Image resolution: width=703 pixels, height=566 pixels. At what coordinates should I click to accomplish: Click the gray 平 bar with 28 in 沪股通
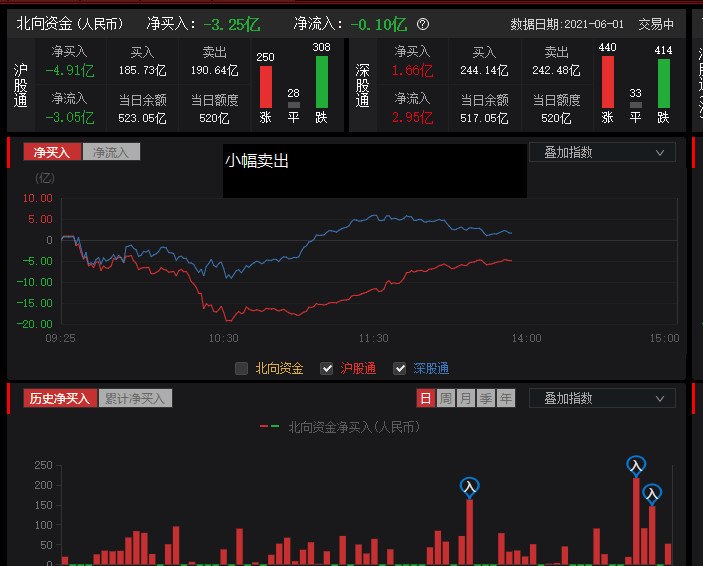point(294,105)
